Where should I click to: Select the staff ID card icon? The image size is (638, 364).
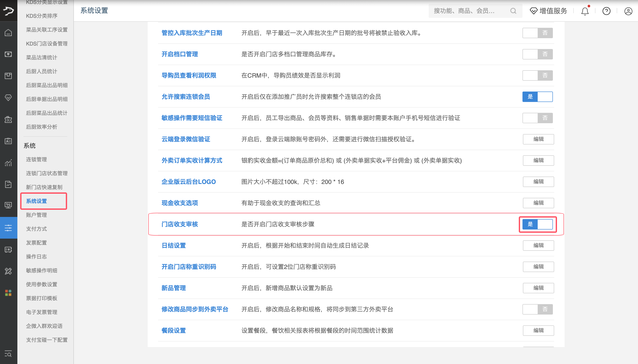(x=8, y=141)
